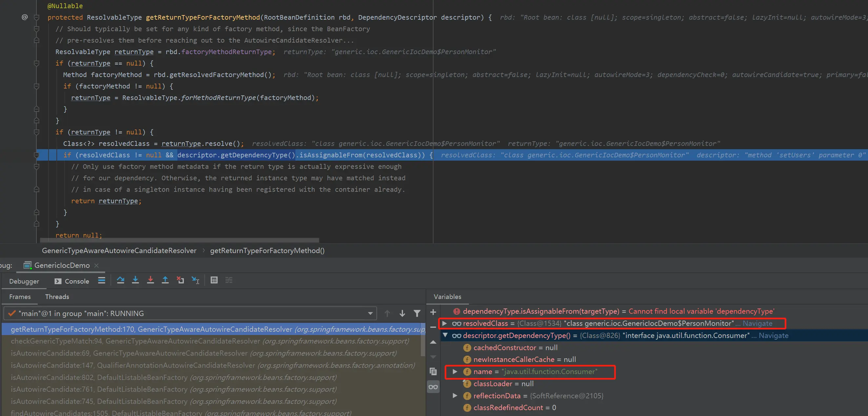
Task: Open the main thread selector dropdown
Action: point(370,314)
